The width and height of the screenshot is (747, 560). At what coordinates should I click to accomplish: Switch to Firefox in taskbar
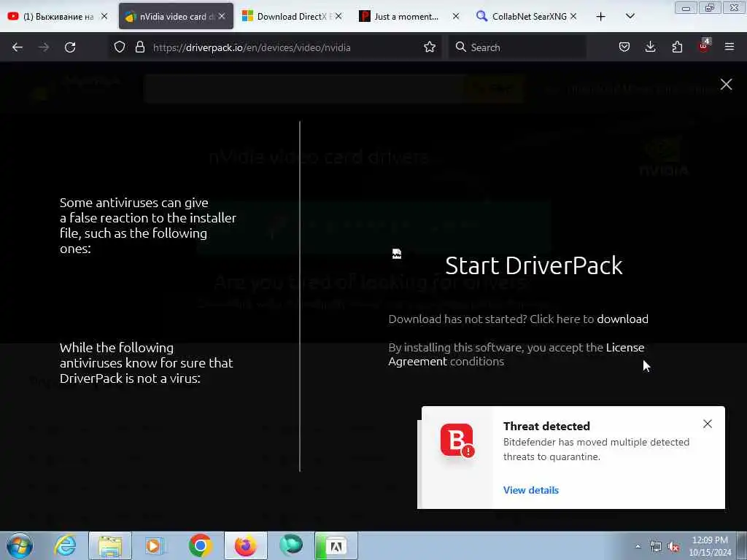245,545
